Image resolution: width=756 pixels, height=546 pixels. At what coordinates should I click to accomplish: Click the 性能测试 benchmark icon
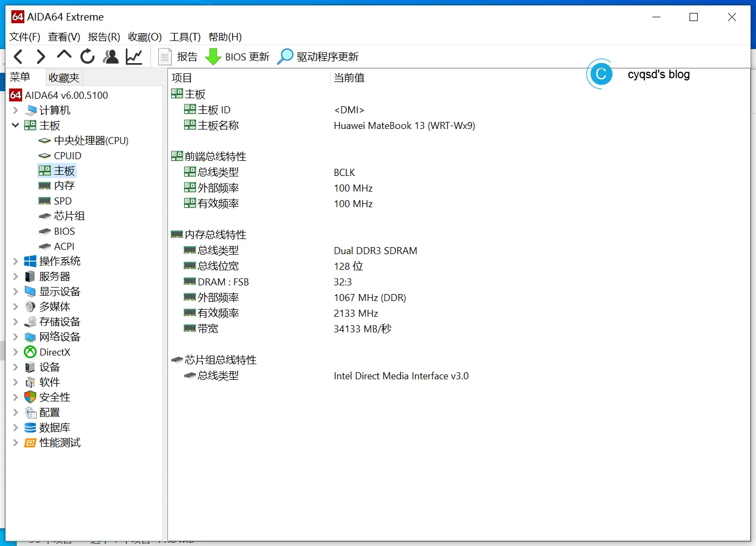coord(30,442)
